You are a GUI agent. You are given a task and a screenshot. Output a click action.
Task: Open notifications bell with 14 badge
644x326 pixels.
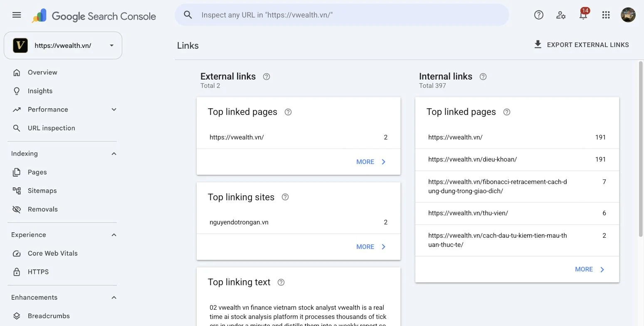point(583,15)
